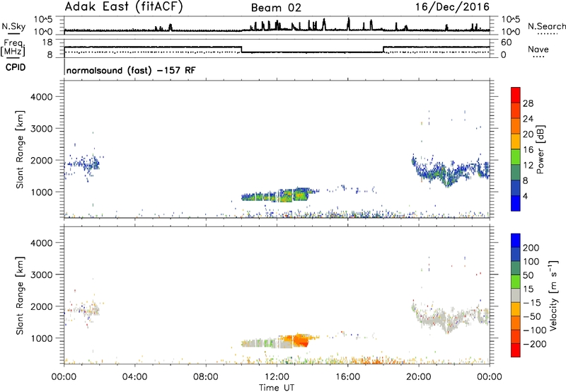Click the '28' Power colorbar value
The height and width of the screenshot is (392, 566).
[528, 103]
